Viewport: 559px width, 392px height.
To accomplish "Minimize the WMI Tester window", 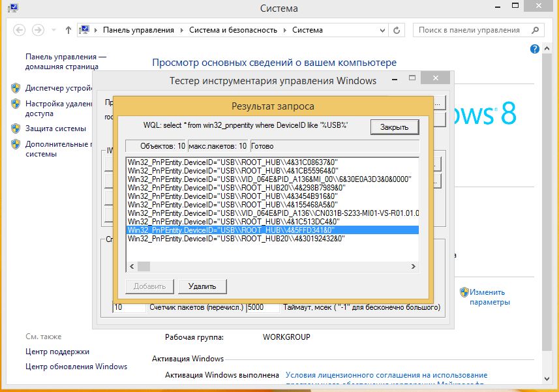I will [395, 80].
